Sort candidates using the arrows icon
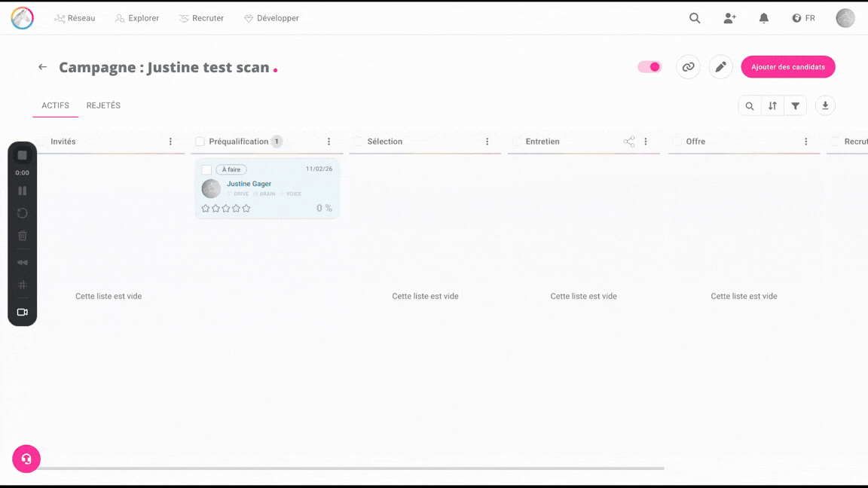Image resolution: width=868 pixels, height=488 pixels. coord(772,106)
